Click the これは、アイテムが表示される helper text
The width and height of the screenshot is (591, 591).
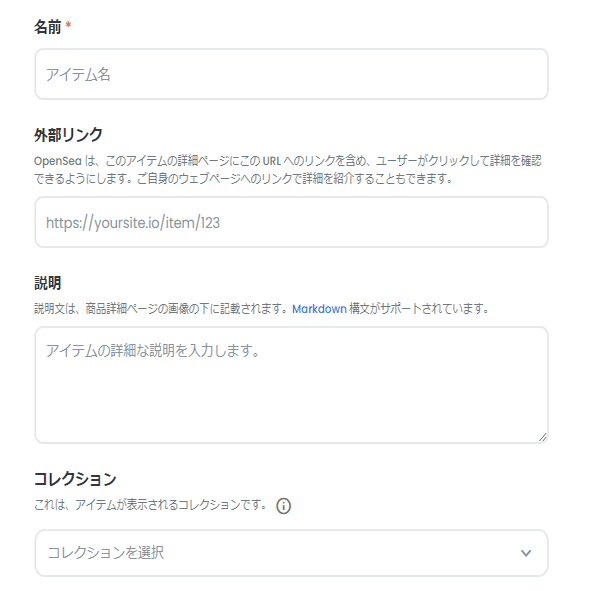150,504
